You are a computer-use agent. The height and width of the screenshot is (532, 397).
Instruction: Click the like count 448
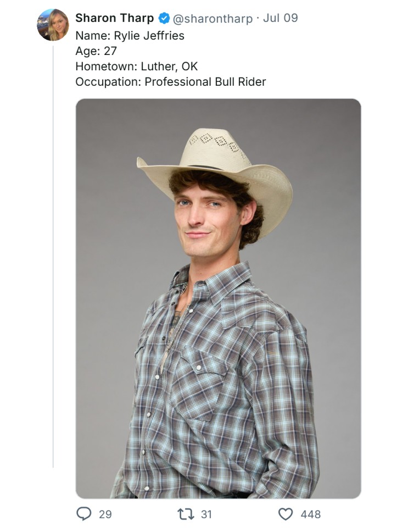311,514
